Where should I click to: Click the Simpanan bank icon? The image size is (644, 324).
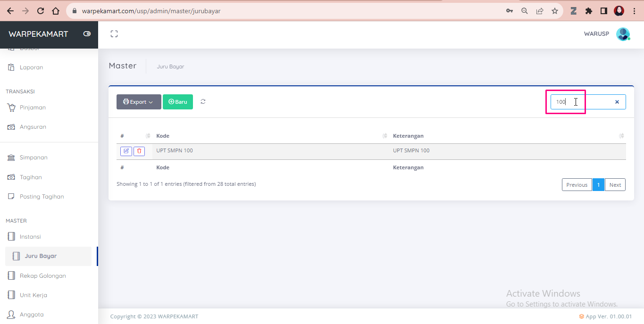[11, 158]
